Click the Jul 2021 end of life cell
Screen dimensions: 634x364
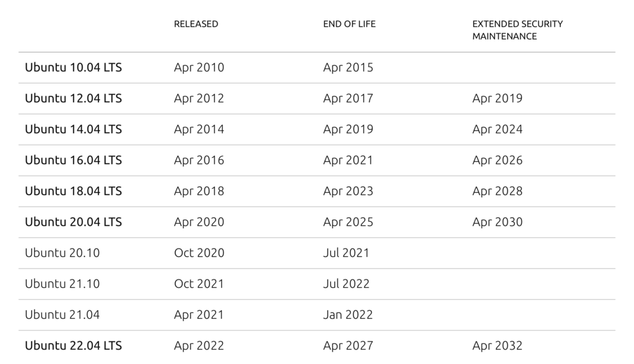pyautogui.click(x=346, y=253)
